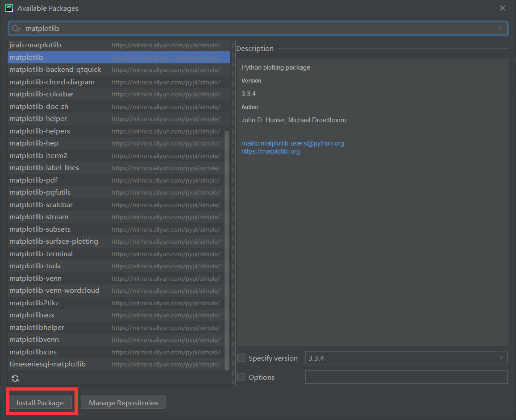516x420 pixels.
Task: Clear the matplotlib search text
Action: pyautogui.click(x=499, y=29)
